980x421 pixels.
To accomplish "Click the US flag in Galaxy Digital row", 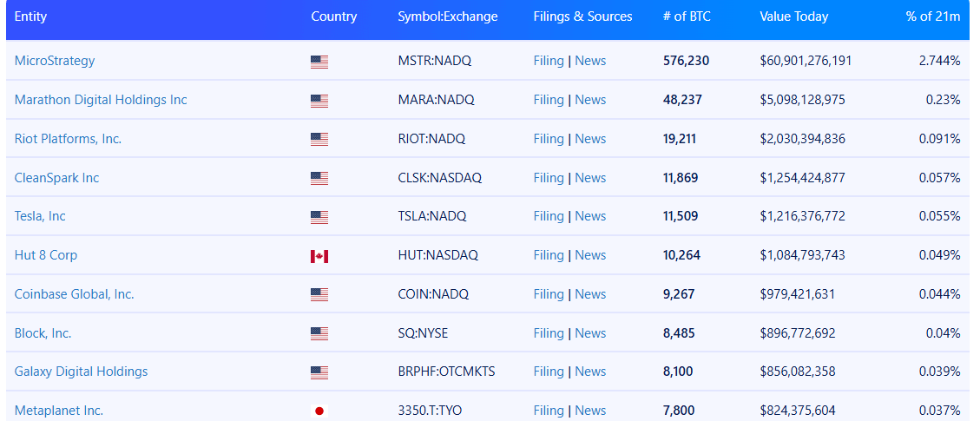I will 319,373.
